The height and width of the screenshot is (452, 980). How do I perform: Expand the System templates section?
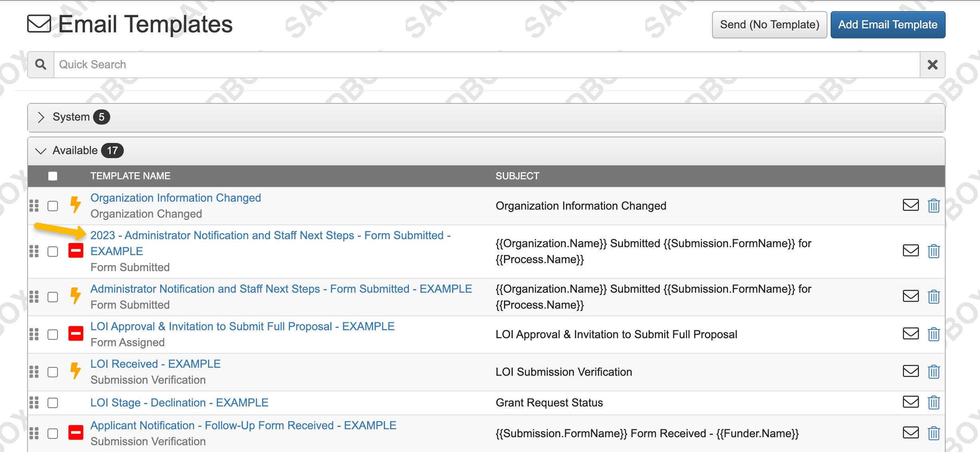(40, 117)
